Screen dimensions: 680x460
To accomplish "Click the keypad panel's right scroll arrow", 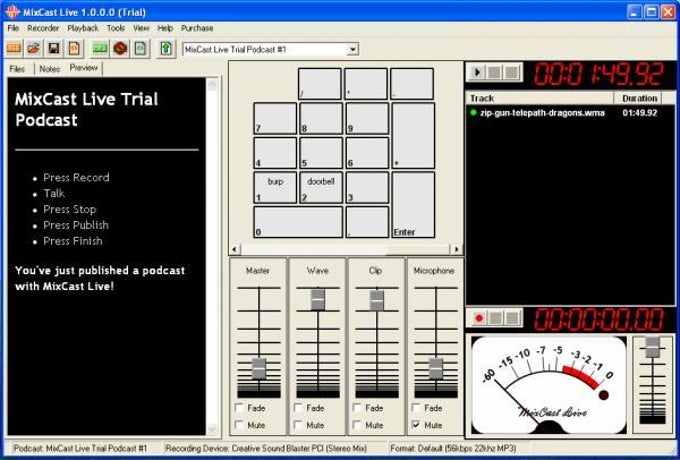I will pos(456,249).
